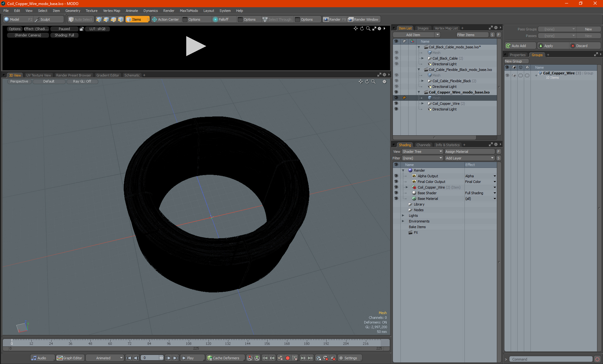Open the Add Layer dropdown

coord(470,158)
